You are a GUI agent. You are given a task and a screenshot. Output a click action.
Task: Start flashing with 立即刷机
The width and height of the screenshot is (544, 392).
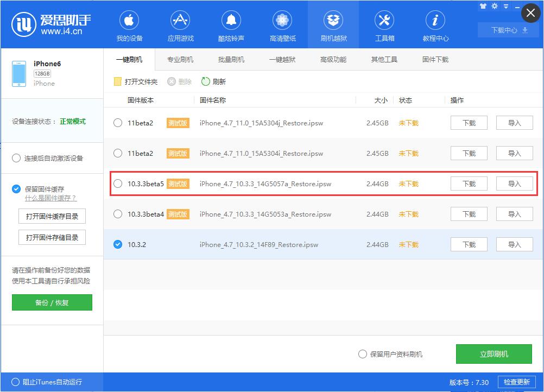(494, 354)
